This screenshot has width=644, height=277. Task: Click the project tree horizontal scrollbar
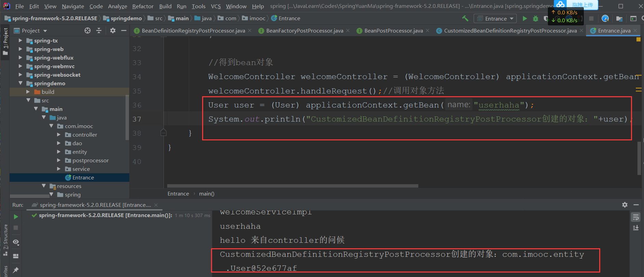(x=30, y=196)
